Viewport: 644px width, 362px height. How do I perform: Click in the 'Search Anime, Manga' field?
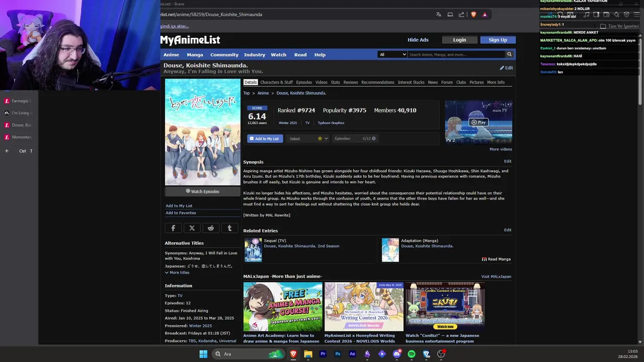click(456, 54)
